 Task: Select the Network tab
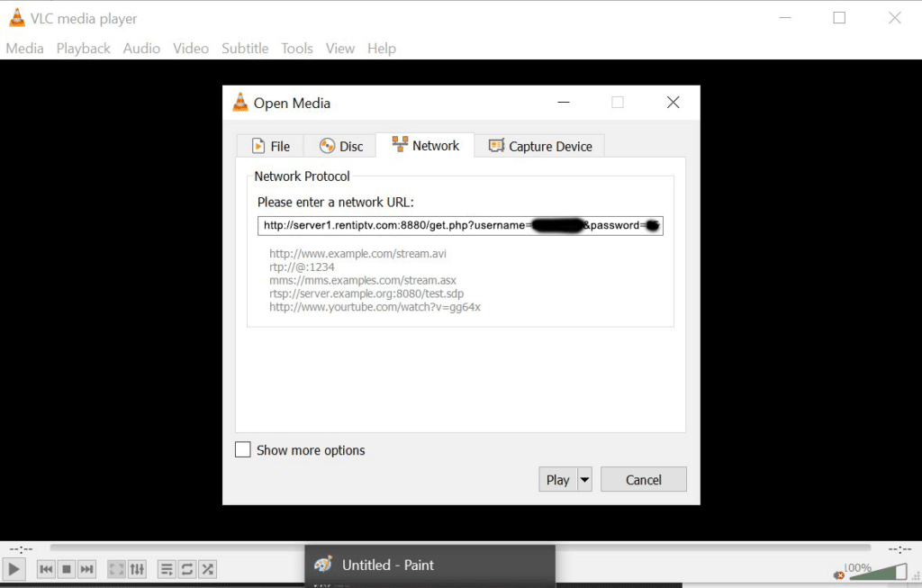coord(425,145)
